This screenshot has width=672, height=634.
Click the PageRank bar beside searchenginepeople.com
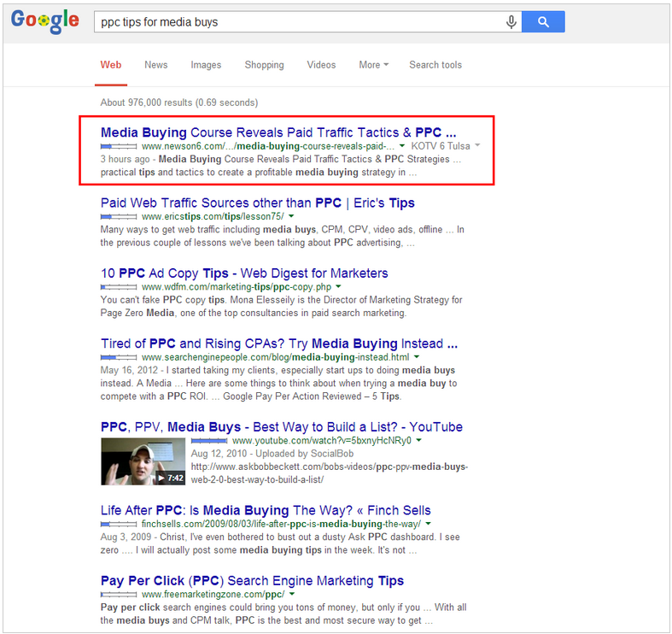pos(119,357)
